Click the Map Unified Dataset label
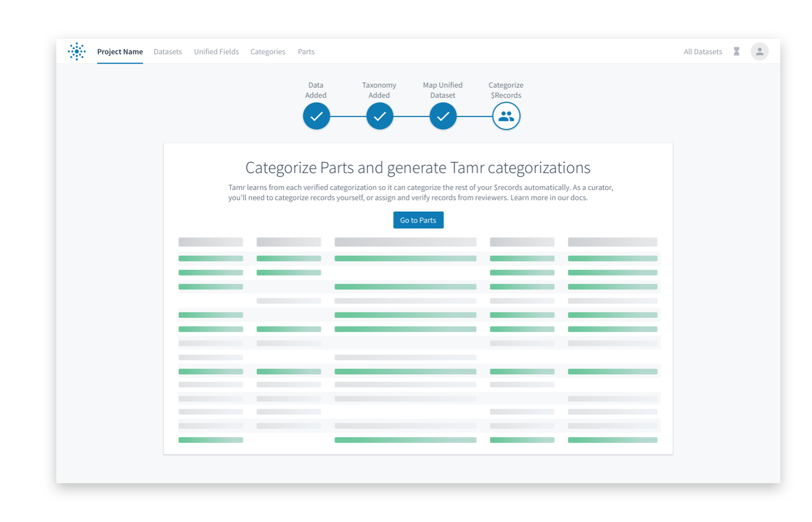The width and height of the screenshot is (812, 522). [x=443, y=90]
